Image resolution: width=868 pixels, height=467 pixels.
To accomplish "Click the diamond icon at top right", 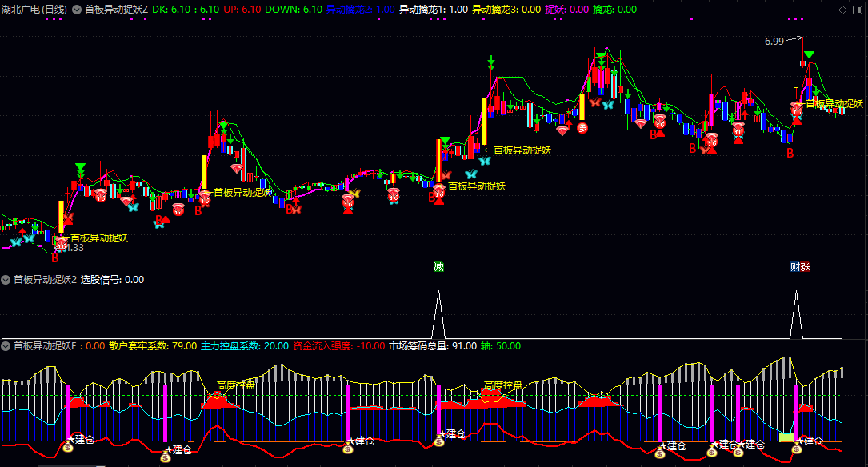I will (842, 10).
